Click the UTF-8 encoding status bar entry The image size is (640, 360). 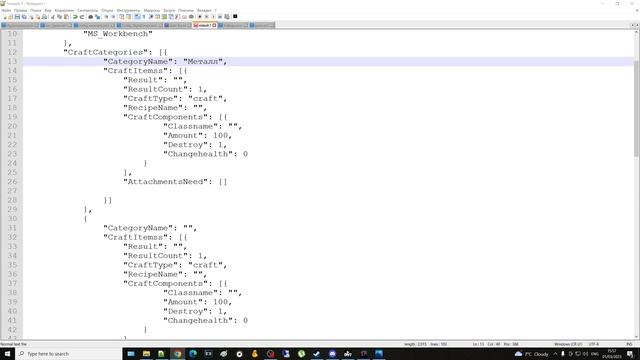coord(594,344)
